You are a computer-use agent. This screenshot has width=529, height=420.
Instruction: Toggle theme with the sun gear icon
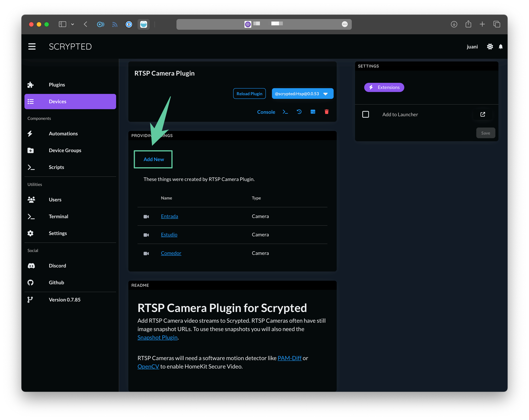490,47
